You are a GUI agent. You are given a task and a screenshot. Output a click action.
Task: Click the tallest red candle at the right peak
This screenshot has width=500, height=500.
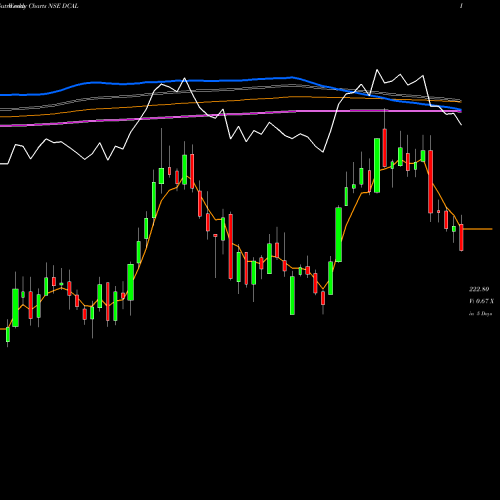click(431, 182)
